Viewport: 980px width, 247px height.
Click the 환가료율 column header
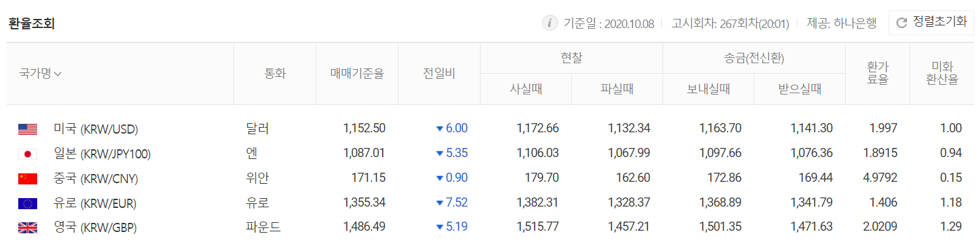click(878, 74)
